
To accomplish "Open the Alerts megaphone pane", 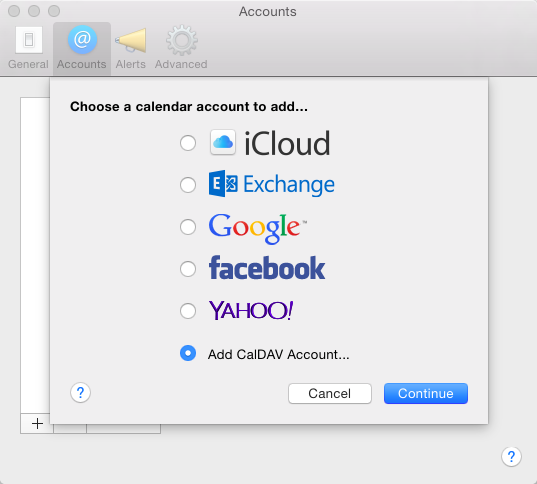I will click(x=130, y=47).
